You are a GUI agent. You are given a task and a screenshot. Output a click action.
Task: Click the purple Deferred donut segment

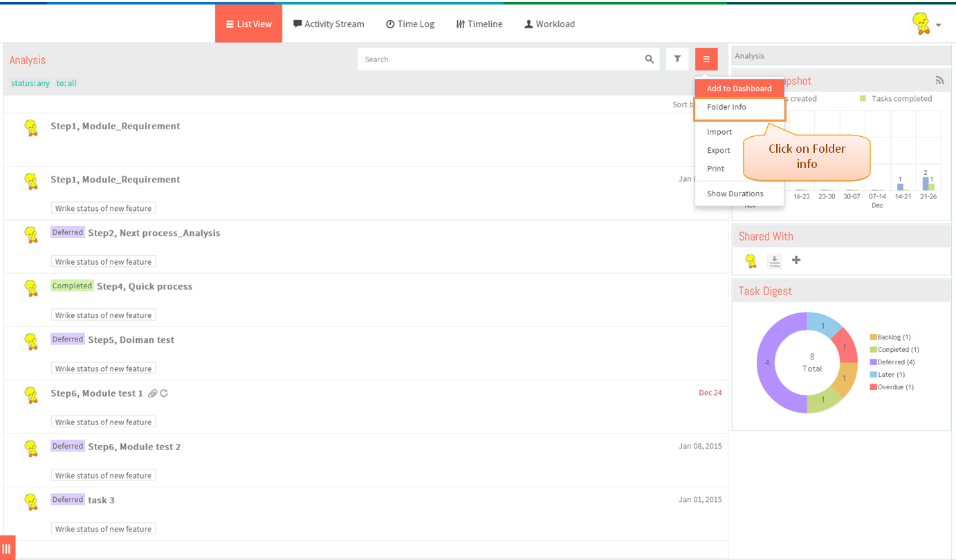click(x=766, y=362)
